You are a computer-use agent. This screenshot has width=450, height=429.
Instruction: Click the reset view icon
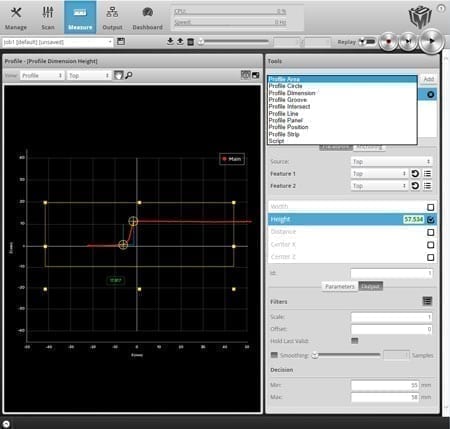[x=245, y=75]
